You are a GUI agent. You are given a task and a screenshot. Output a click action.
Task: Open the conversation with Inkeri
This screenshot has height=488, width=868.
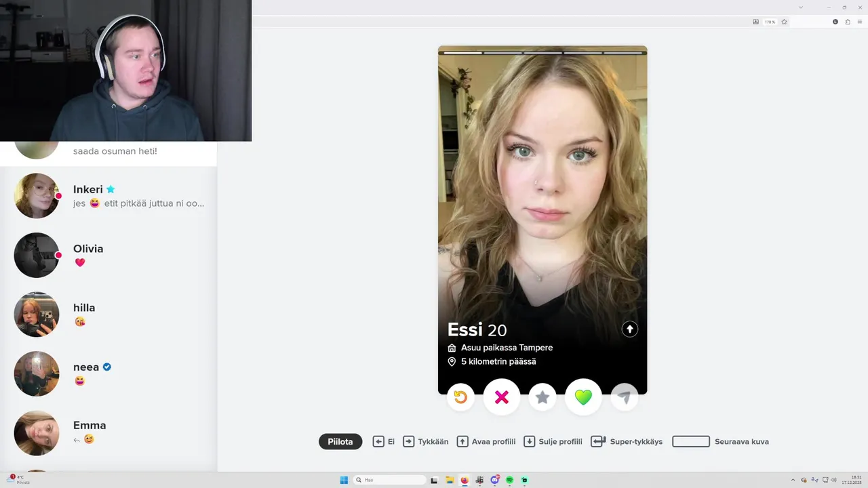108,196
